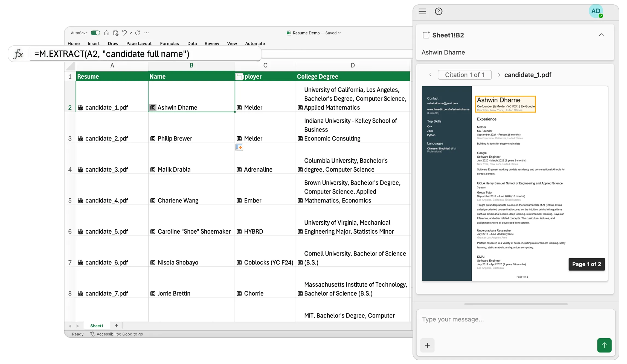Select the Chorrie employer cell
This screenshot has width=627, height=364.
(x=265, y=282)
